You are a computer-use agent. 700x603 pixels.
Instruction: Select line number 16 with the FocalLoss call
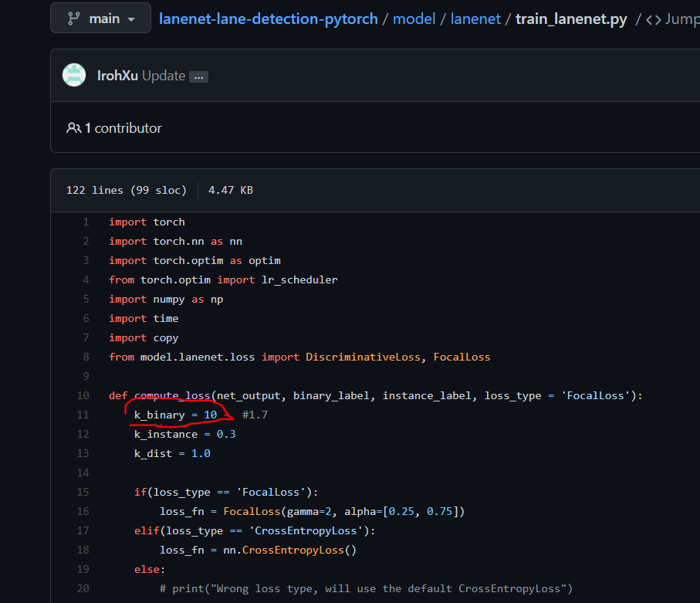83,511
